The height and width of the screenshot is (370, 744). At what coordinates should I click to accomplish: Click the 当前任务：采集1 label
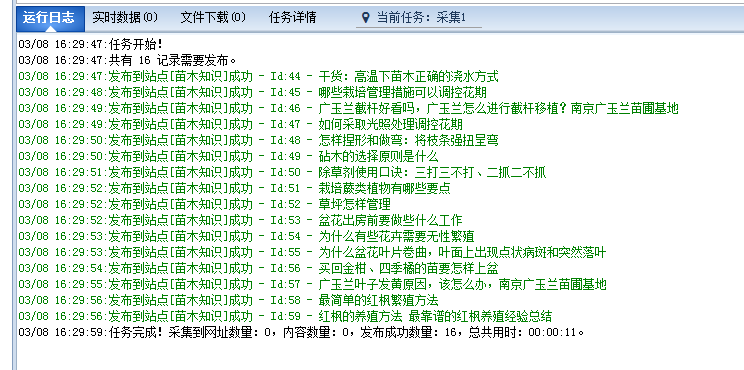click(421, 18)
